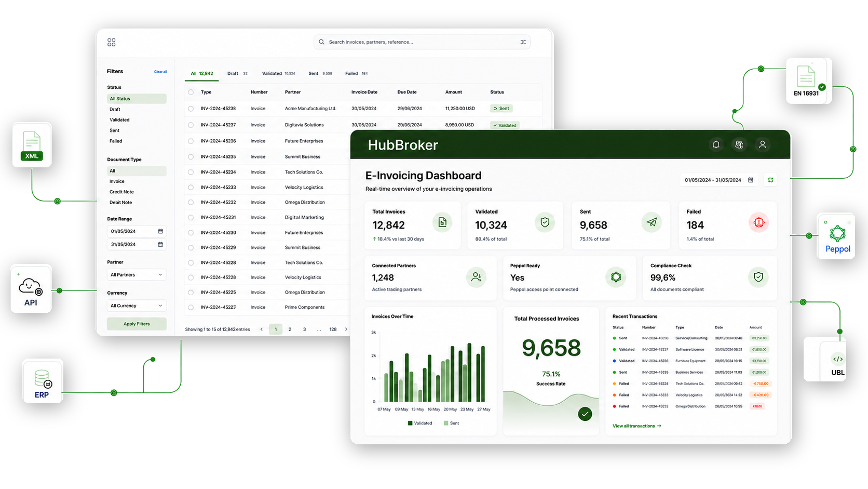Switch to the Sent 9,558 tab
868x489 pixels.
coord(320,73)
